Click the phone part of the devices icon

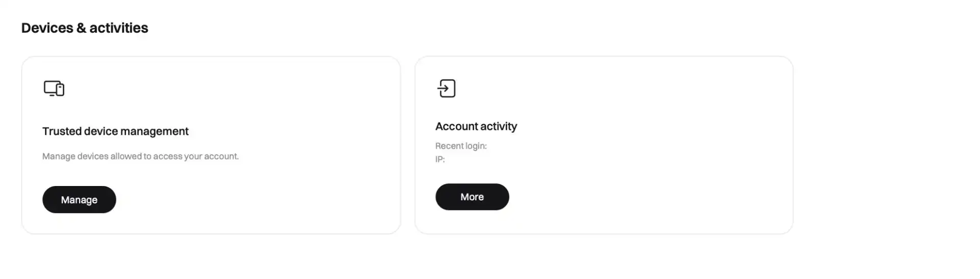(60, 90)
